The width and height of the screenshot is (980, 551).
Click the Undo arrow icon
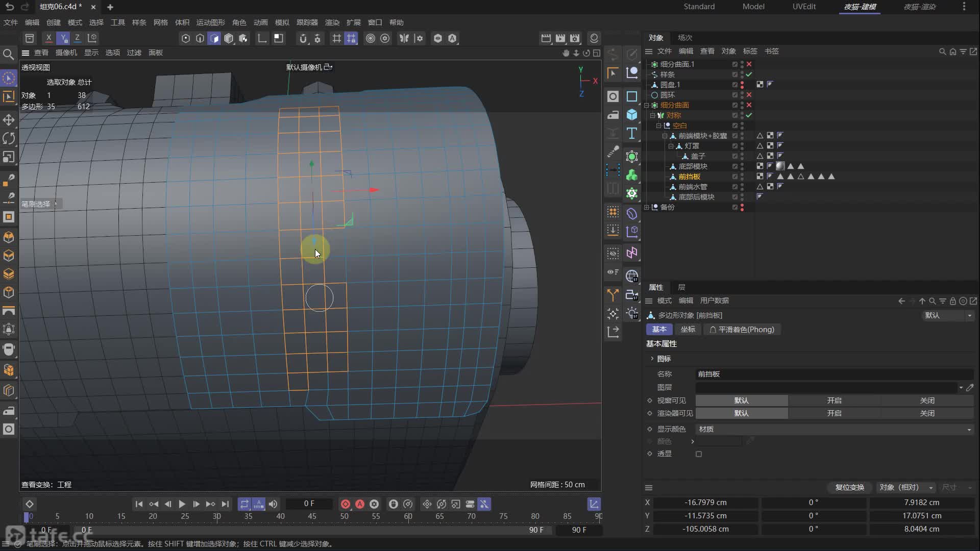coord(9,7)
